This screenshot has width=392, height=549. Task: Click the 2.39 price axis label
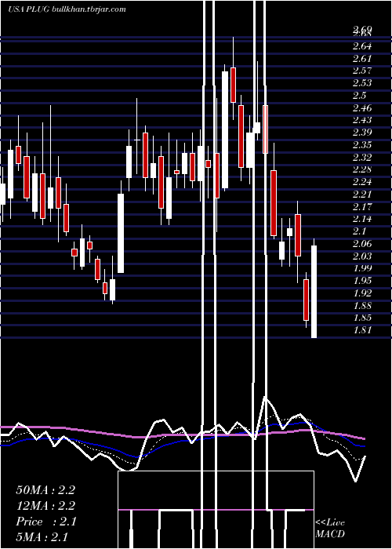[x=362, y=133]
